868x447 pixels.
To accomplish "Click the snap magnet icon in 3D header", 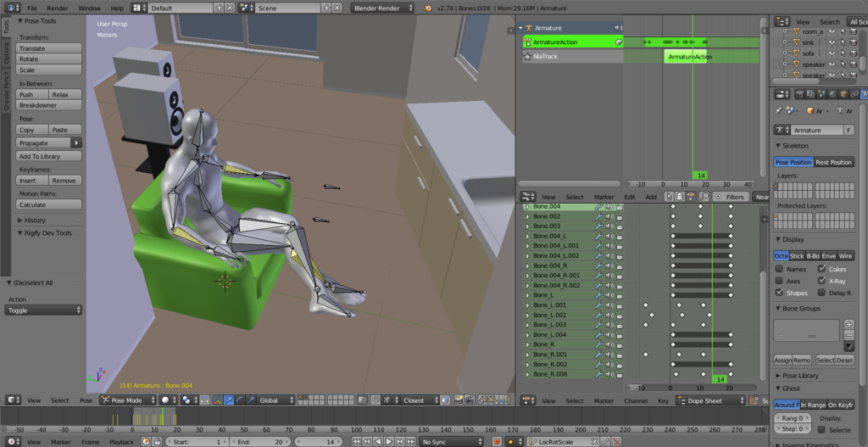I will pyautogui.click(x=376, y=400).
